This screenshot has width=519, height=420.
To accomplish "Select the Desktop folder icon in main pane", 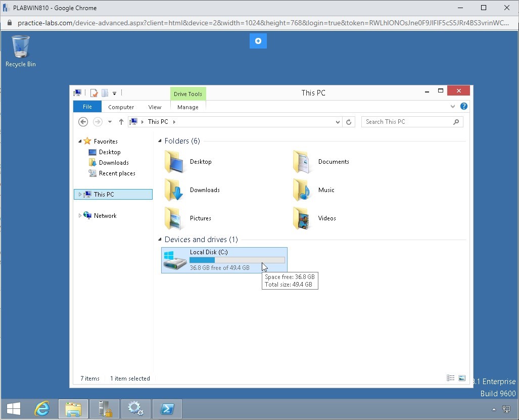I will [x=174, y=162].
